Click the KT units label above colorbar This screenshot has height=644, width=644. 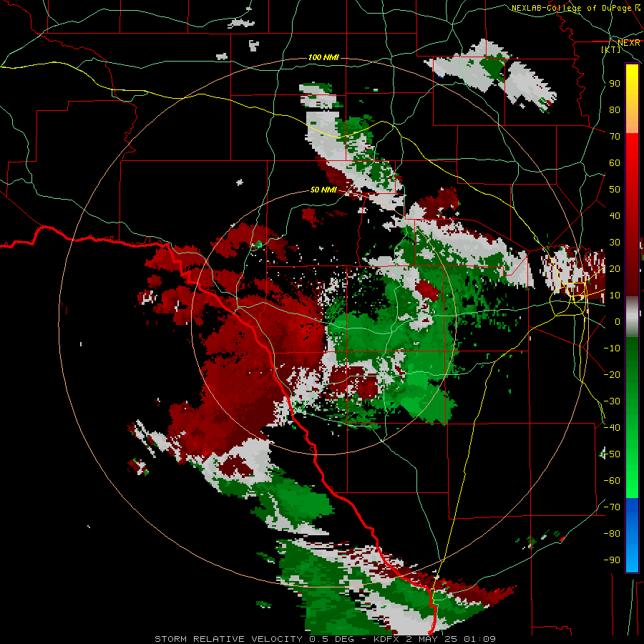(x=611, y=49)
